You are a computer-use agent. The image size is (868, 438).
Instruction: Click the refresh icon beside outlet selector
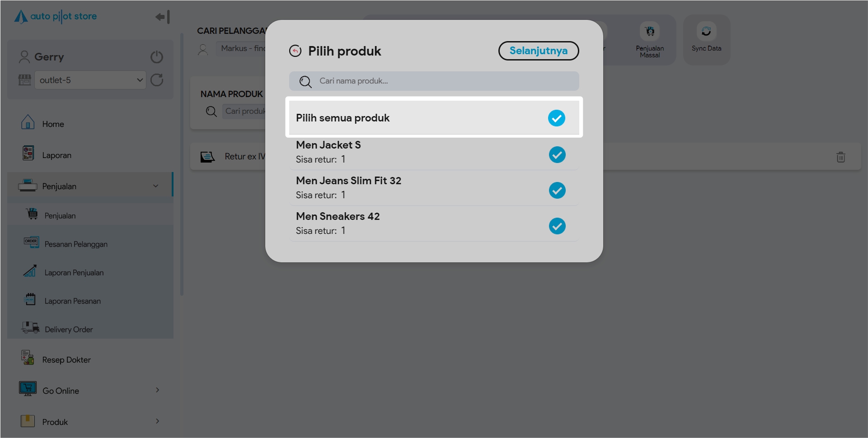tap(157, 80)
